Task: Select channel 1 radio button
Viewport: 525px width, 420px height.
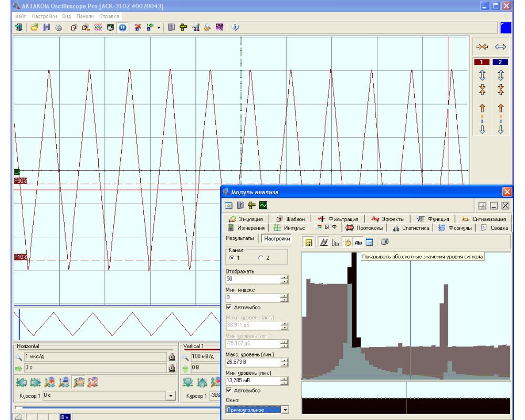Action: [232, 258]
